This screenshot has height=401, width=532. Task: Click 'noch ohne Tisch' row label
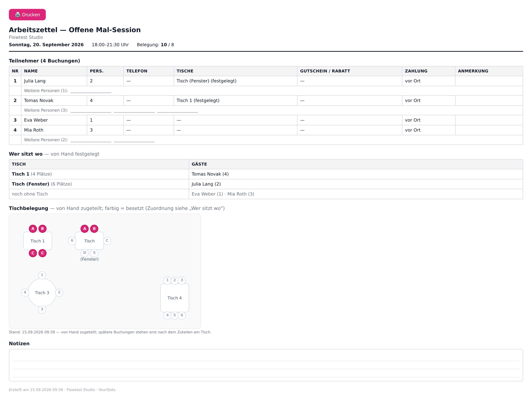[x=30, y=194]
